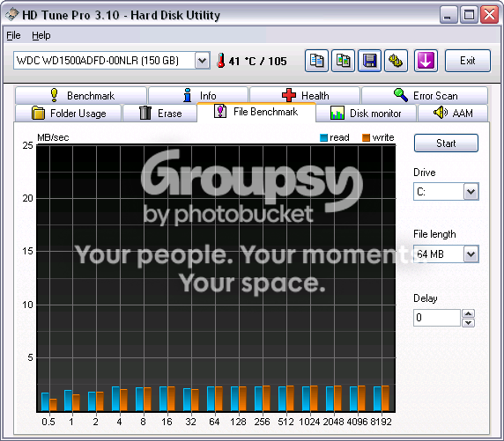Screen dimensions: 504x441
Task: Click the copy screenshot to clipboard icon
Action: pos(343,61)
